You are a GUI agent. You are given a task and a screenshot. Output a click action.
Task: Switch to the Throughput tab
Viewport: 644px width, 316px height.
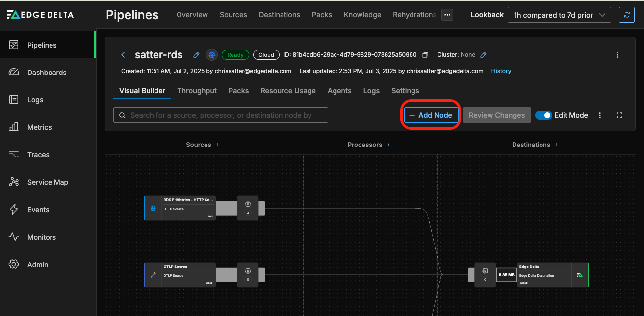click(197, 91)
